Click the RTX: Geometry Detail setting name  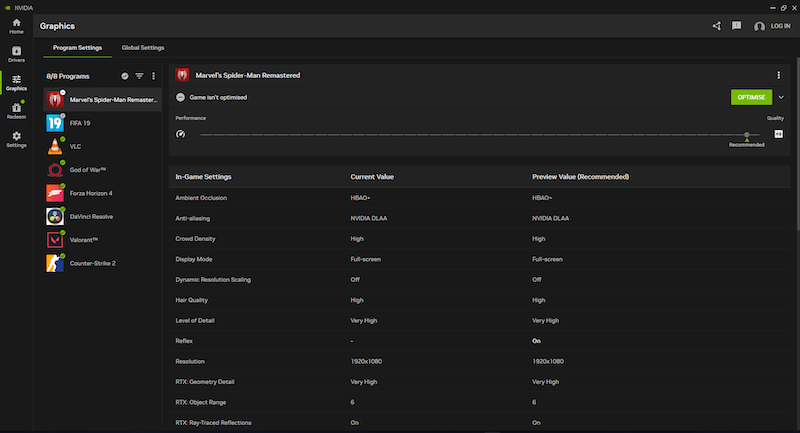click(205, 381)
